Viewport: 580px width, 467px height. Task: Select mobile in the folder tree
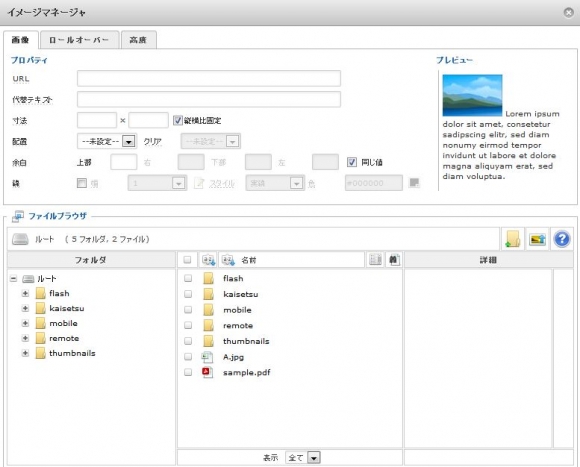click(63, 324)
